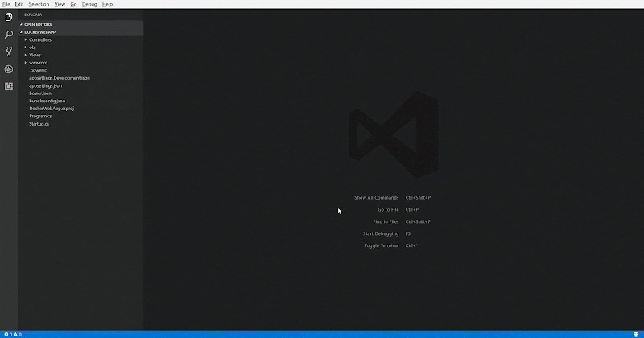Expand the Views folder
Viewport: 644px width, 338px height.
(x=80, y=55)
